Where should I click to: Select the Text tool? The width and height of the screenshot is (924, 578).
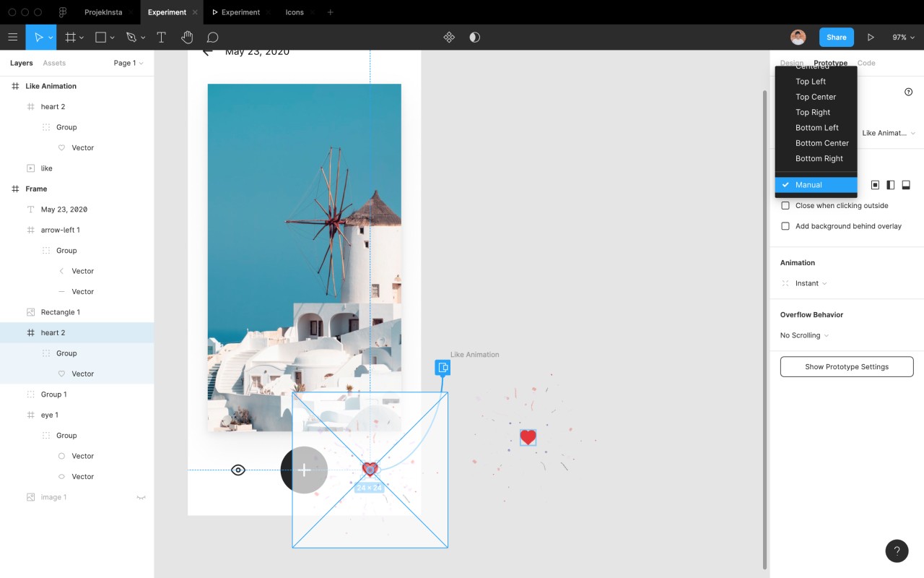coord(161,37)
